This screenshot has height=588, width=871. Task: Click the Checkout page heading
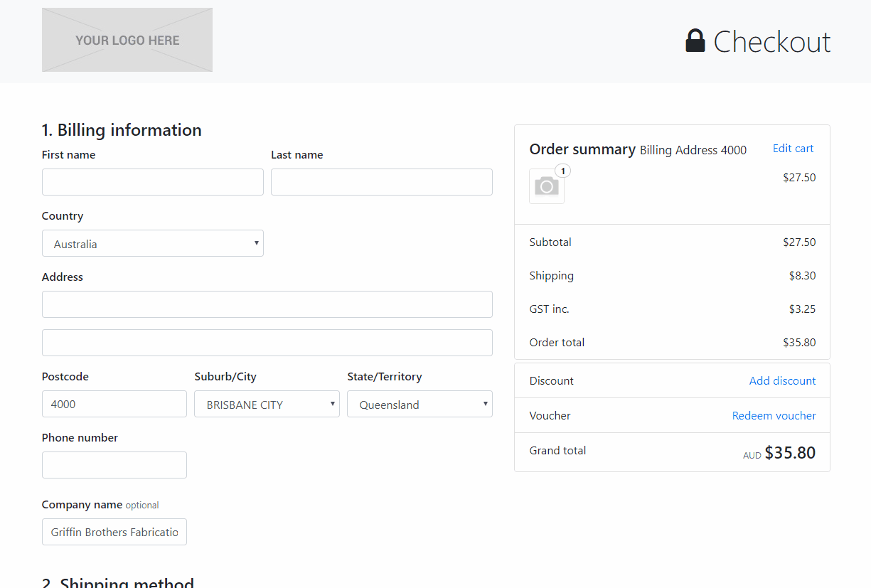click(x=771, y=42)
